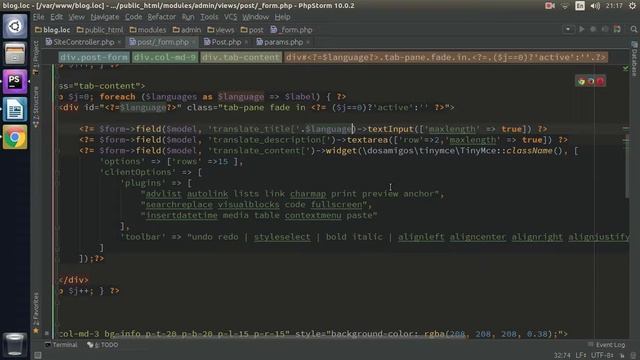Toggle tool window buttons in status bar corner
This screenshot has height=360, width=640.
pyautogui.click(x=38, y=356)
